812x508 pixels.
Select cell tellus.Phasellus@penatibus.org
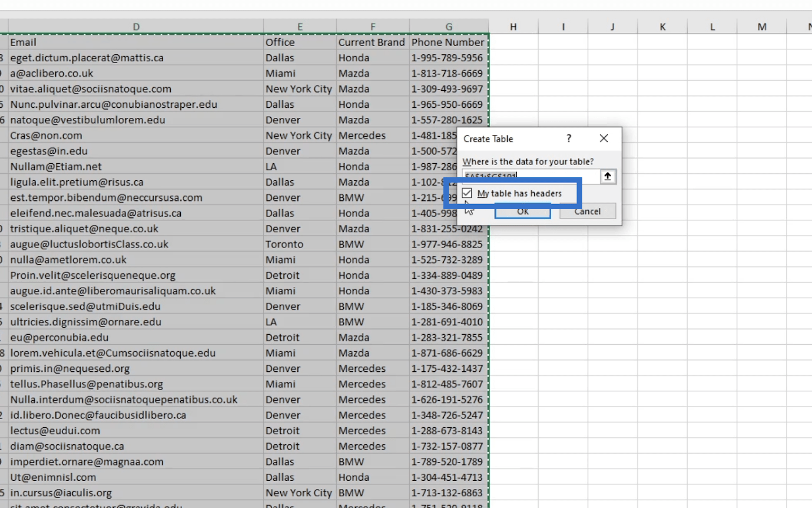(x=136, y=384)
